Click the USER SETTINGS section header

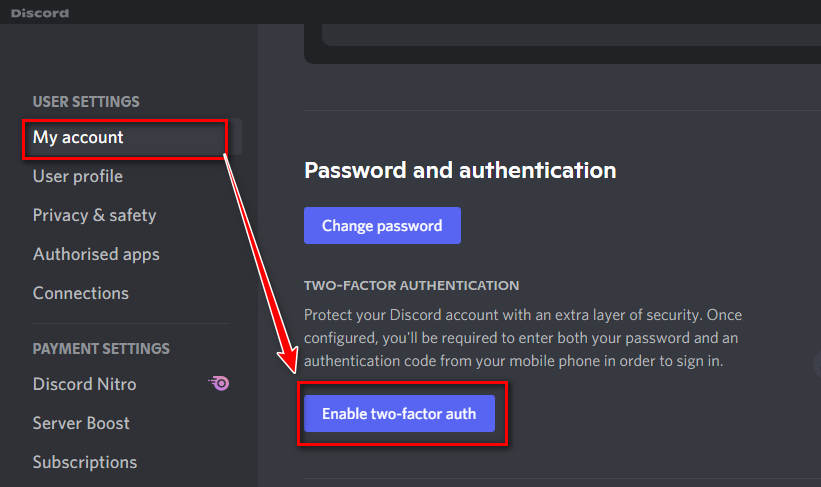[x=86, y=102]
